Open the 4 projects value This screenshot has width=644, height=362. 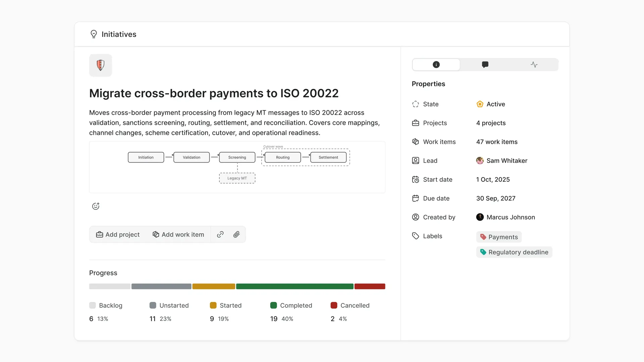(491, 123)
